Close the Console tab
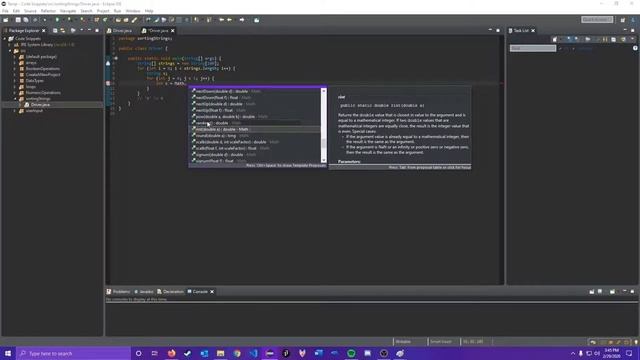This screenshot has height=360, width=640. coord(212,291)
